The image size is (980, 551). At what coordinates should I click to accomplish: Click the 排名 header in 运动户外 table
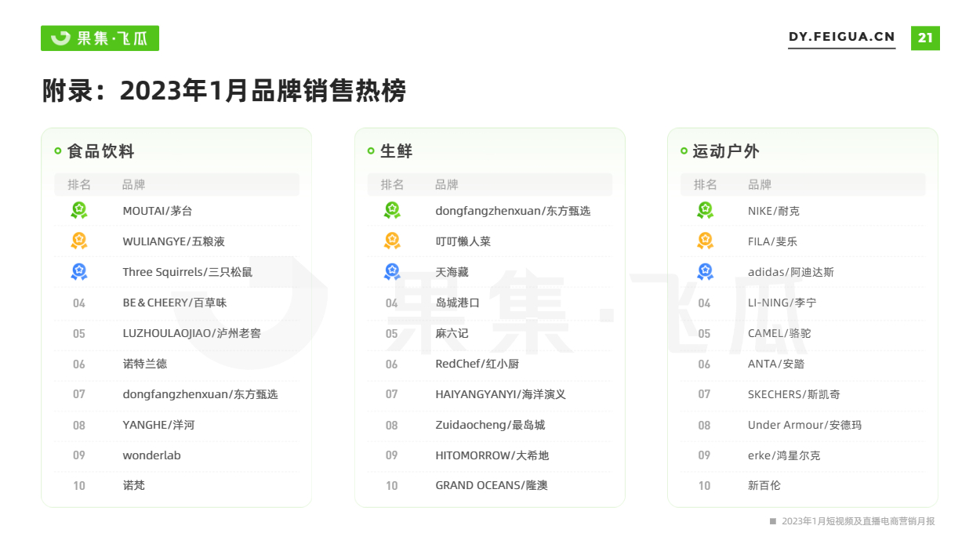pos(706,184)
